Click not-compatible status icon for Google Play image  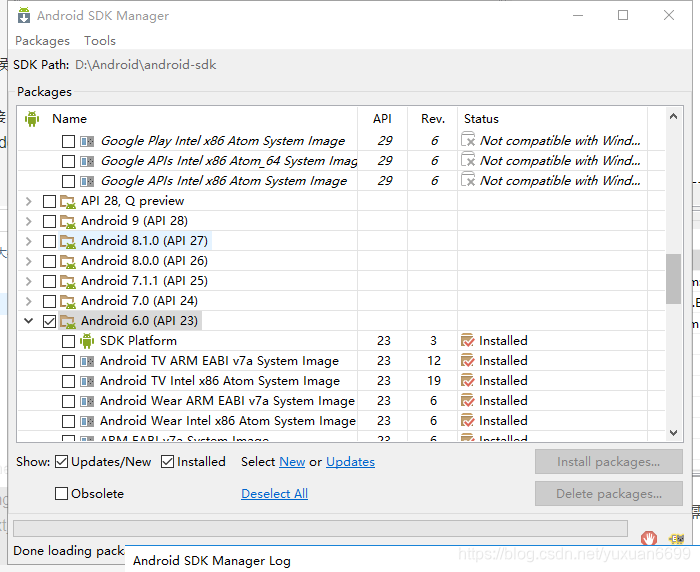468,140
